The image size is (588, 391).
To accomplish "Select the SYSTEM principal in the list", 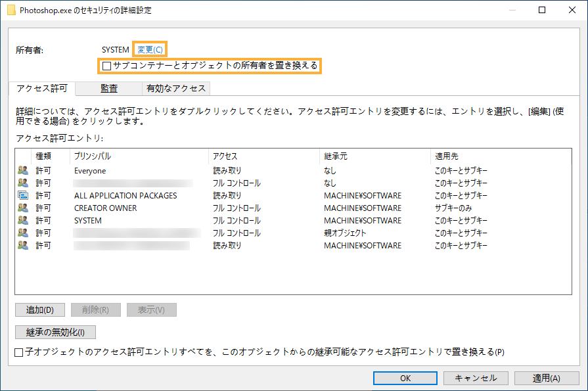I will pos(88,221).
